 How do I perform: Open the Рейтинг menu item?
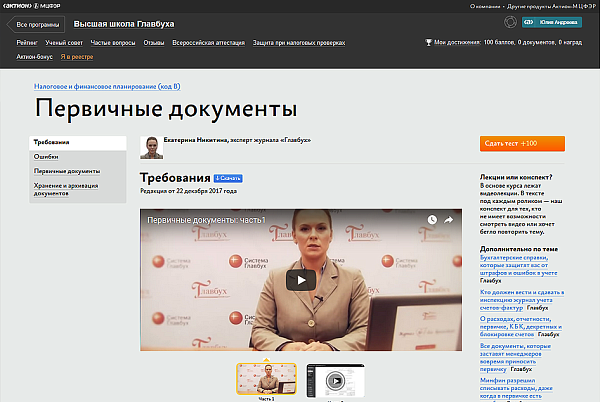click(27, 43)
